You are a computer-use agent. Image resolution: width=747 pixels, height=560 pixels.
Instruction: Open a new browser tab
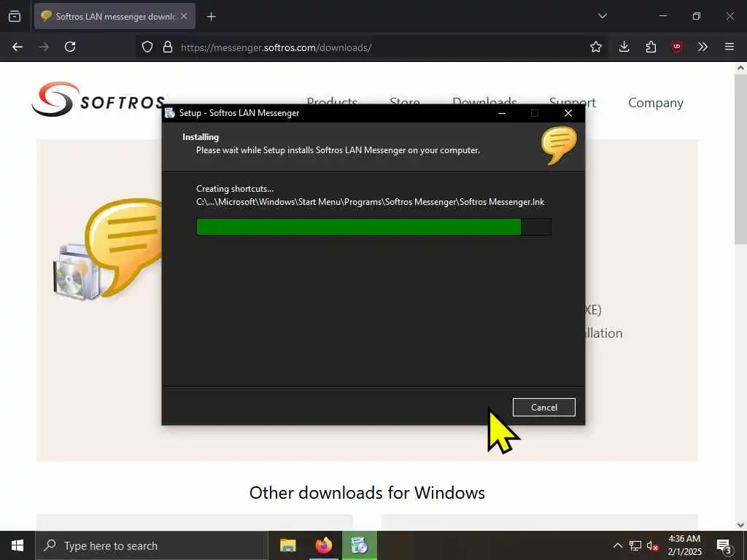(211, 17)
